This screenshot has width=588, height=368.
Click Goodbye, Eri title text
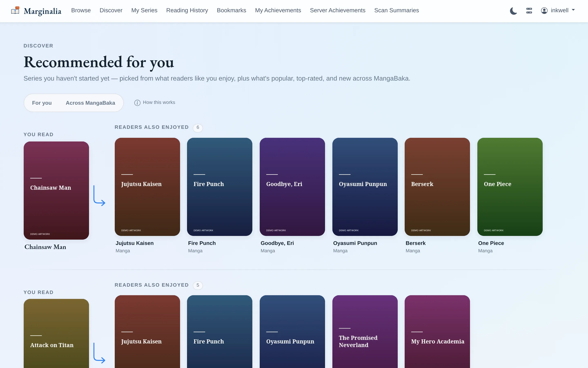[x=277, y=243]
